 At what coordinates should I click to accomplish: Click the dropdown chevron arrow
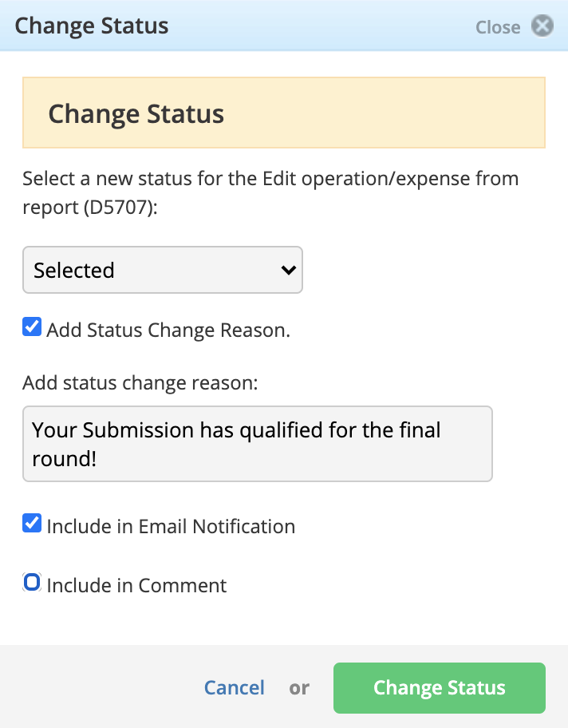(x=288, y=270)
